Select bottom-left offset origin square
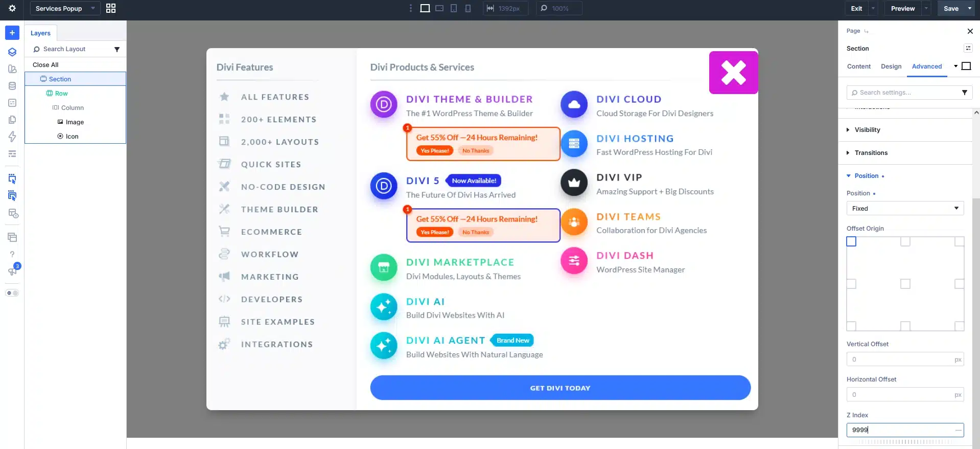980x449 pixels. tap(851, 326)
